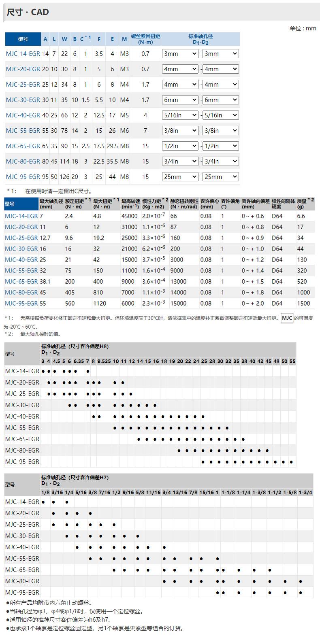
Task: Click 15000 stiffness value for MJC-95-EGR
Action: click(x=179, y=303)
